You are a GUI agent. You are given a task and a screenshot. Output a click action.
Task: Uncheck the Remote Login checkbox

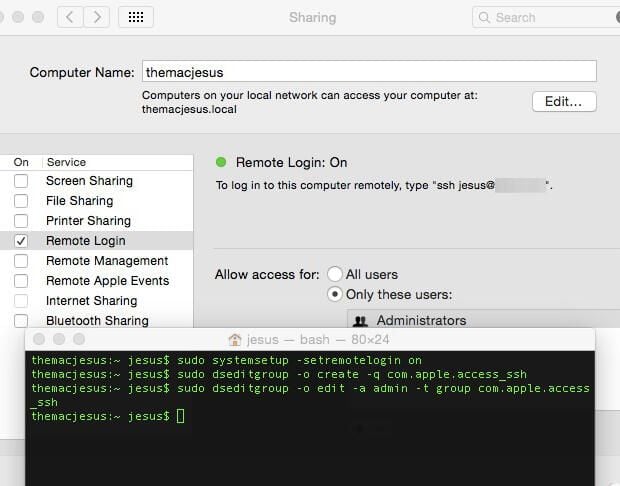pos(21,240)
